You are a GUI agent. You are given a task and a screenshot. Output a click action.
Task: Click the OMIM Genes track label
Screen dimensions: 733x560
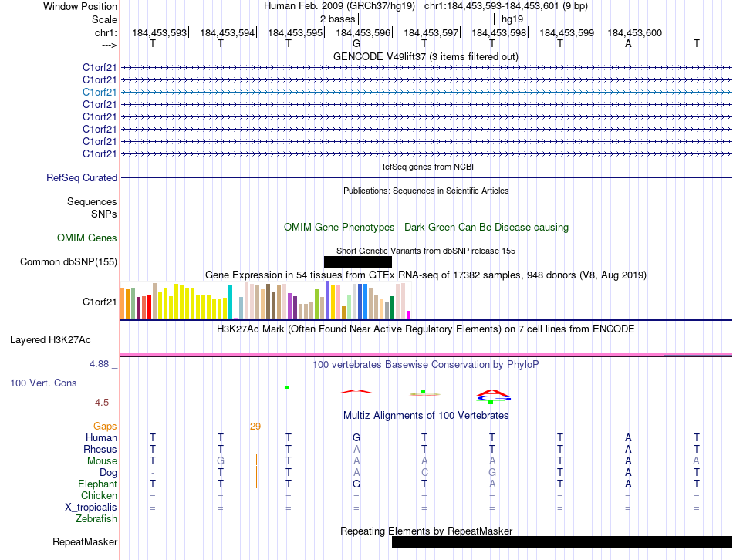(87, 238)
